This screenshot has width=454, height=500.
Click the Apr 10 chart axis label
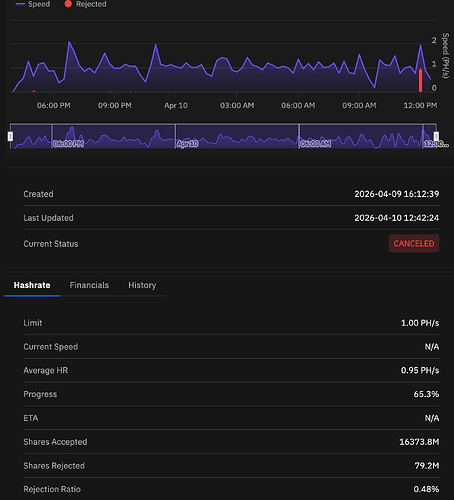(x=176, y=106)
